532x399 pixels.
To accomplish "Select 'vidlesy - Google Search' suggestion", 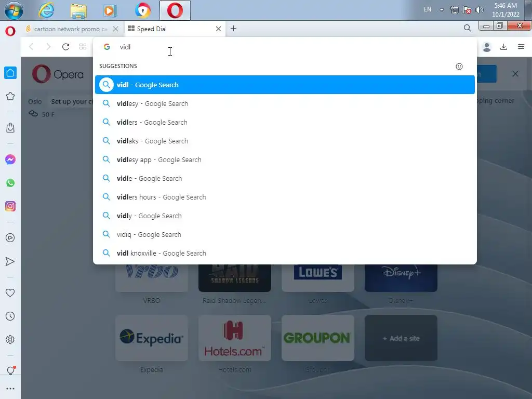I will click(285, 103).
